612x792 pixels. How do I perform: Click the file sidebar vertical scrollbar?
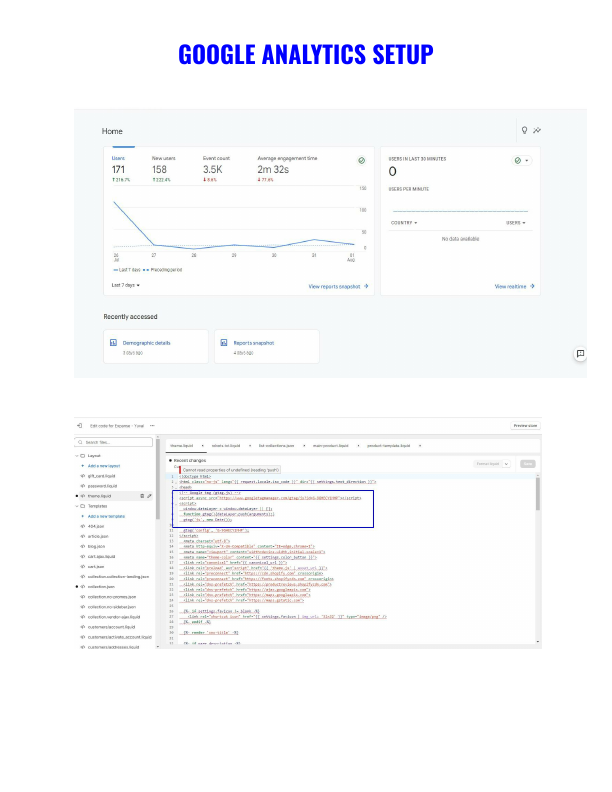(158, 479)
